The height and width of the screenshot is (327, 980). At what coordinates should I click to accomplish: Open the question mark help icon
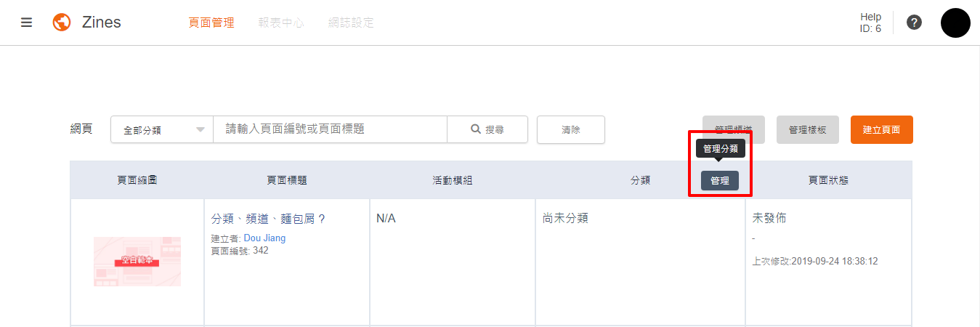(x=915, y=23)
